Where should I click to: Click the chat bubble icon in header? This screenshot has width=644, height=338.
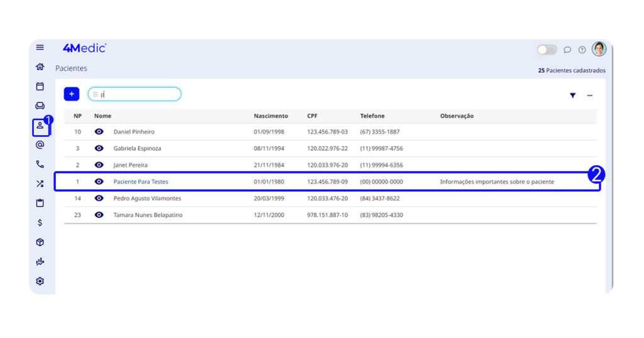[567, 50]
